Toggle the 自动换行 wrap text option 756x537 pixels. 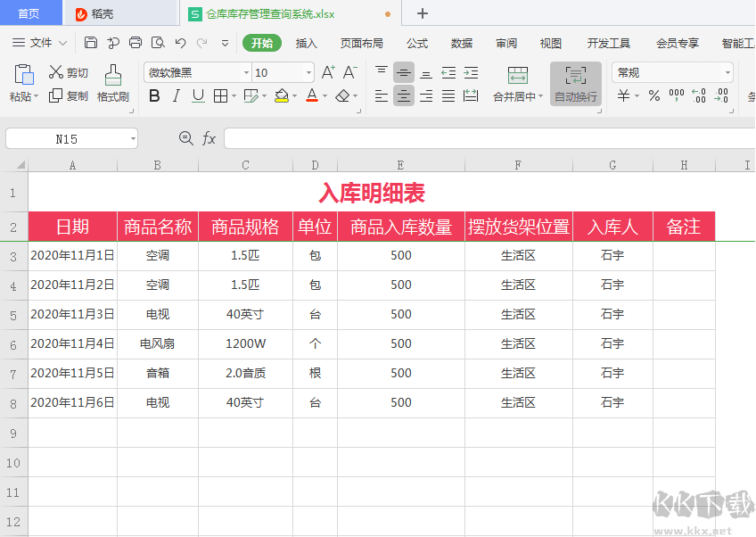575,85
